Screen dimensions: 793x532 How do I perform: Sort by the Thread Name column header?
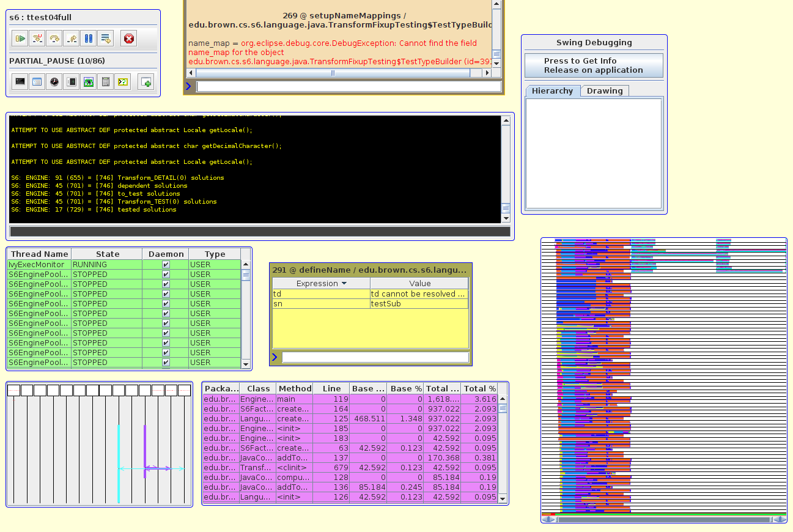click(x=39, y=254)
